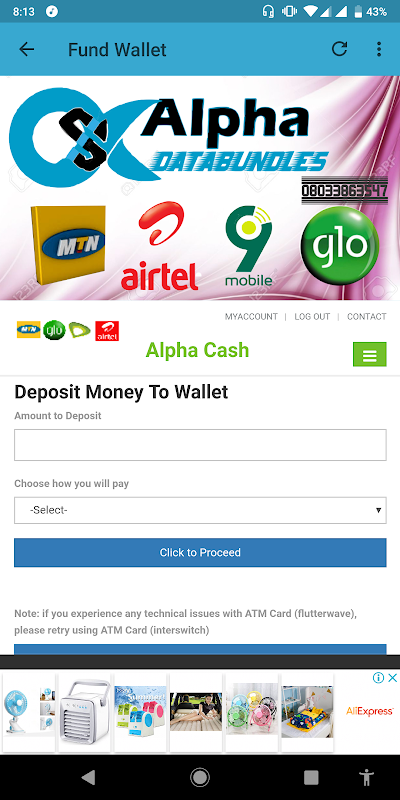Tap the 9mobile logo in the banner
Image resolution: width=400 pixels, height=800 pixels.
[x=249, y=246]
